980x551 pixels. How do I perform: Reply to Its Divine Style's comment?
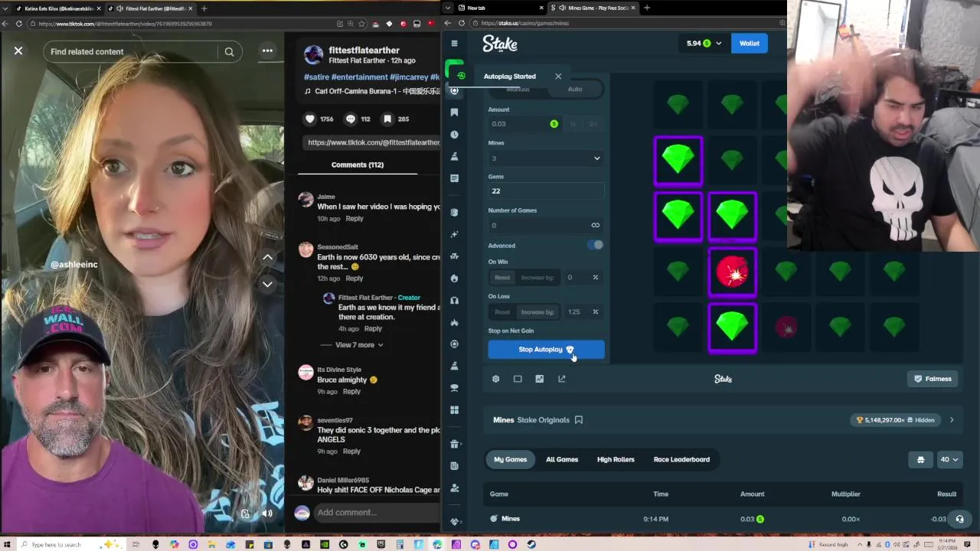[x=351, y=392]
